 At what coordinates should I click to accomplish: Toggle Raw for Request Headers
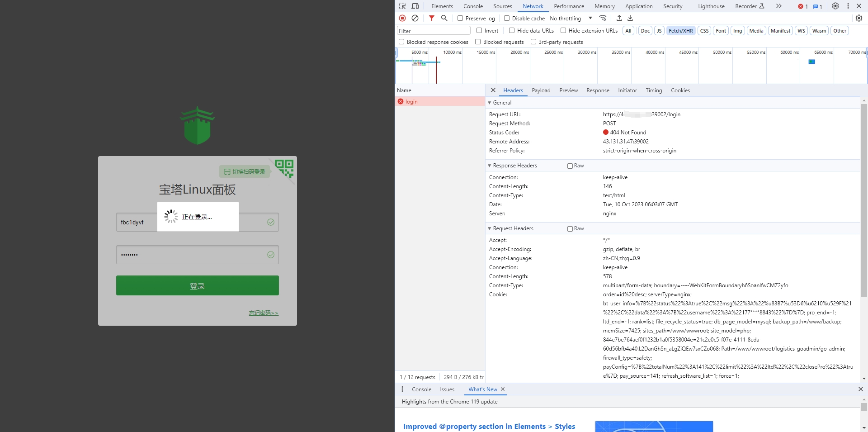pyautogui.click(x=570, y=229)
